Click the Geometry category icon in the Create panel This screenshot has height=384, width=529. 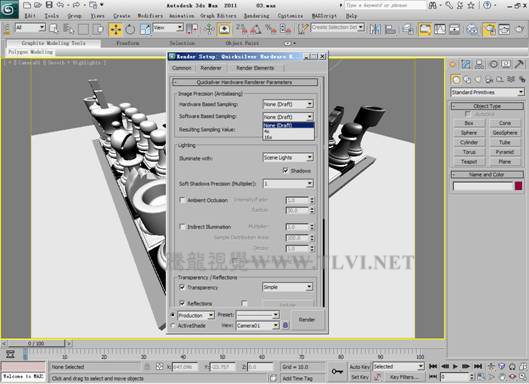tap(456, 79)
